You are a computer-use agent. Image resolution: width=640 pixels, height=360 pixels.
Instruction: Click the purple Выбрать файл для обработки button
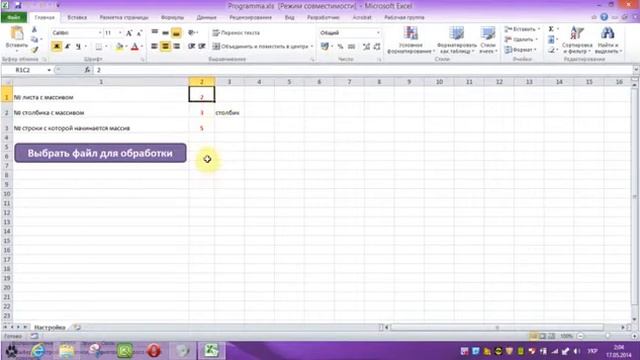coord(100,153)
